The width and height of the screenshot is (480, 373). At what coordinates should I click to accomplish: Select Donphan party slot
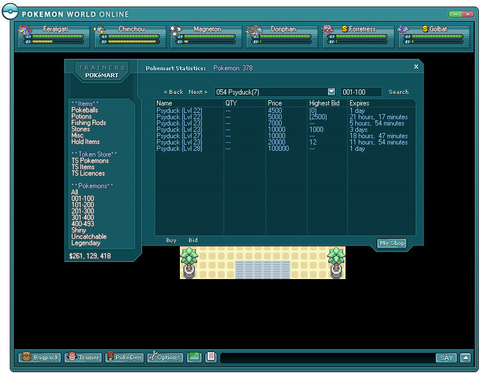(x=282, y=35)
